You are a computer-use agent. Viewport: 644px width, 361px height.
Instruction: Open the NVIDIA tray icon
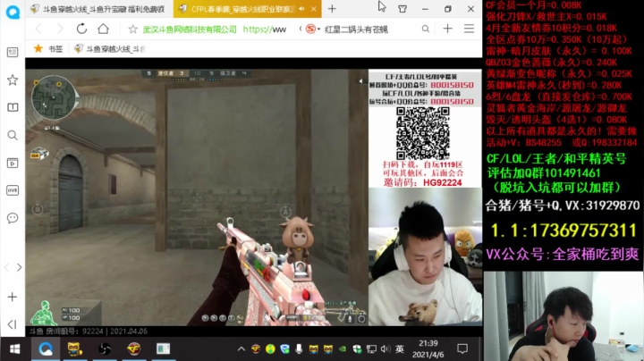[342, 349]
